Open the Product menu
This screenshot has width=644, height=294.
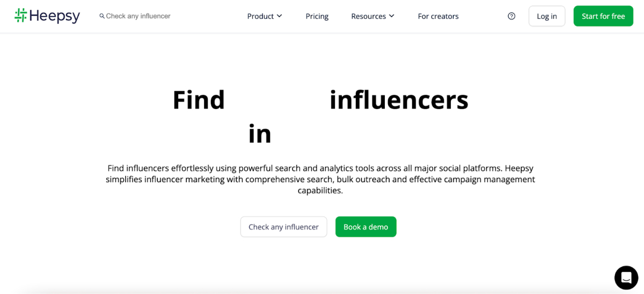click(x=261, y=16)
